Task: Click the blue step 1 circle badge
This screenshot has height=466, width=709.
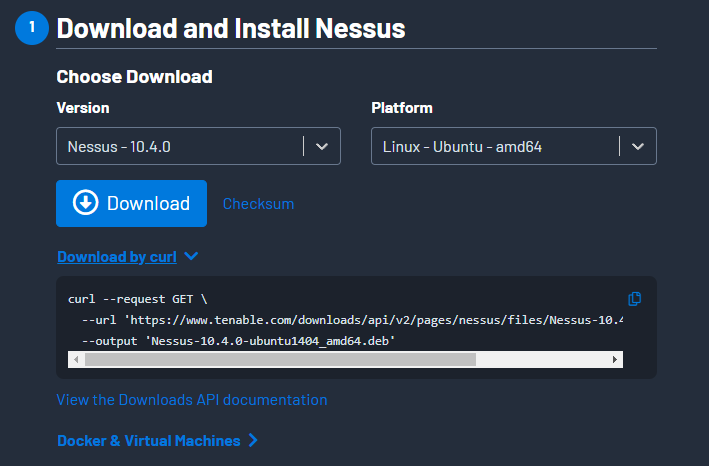Action: [32, 28]
